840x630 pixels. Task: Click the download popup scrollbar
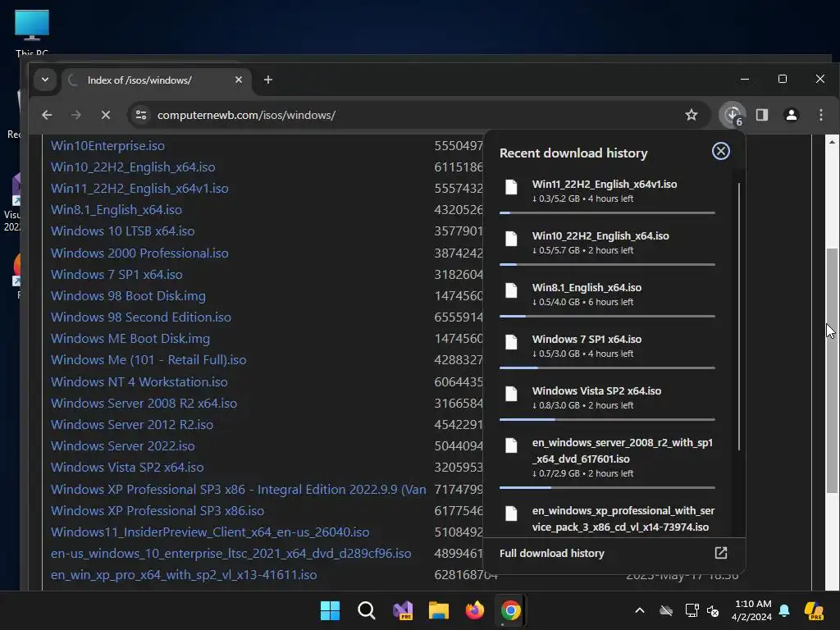coord(739,316)
